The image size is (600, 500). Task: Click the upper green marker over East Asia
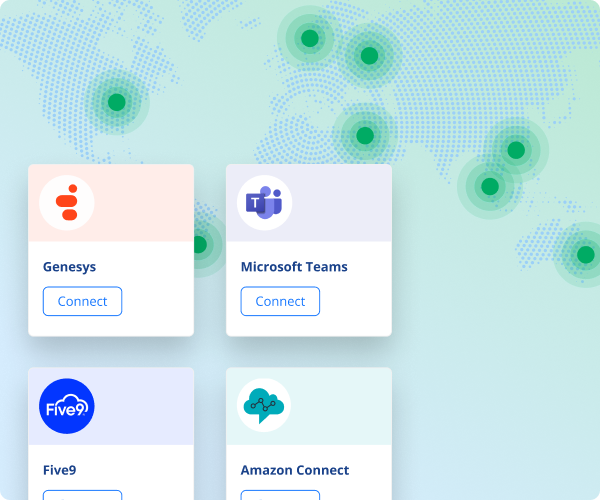(x=516, y=150)
